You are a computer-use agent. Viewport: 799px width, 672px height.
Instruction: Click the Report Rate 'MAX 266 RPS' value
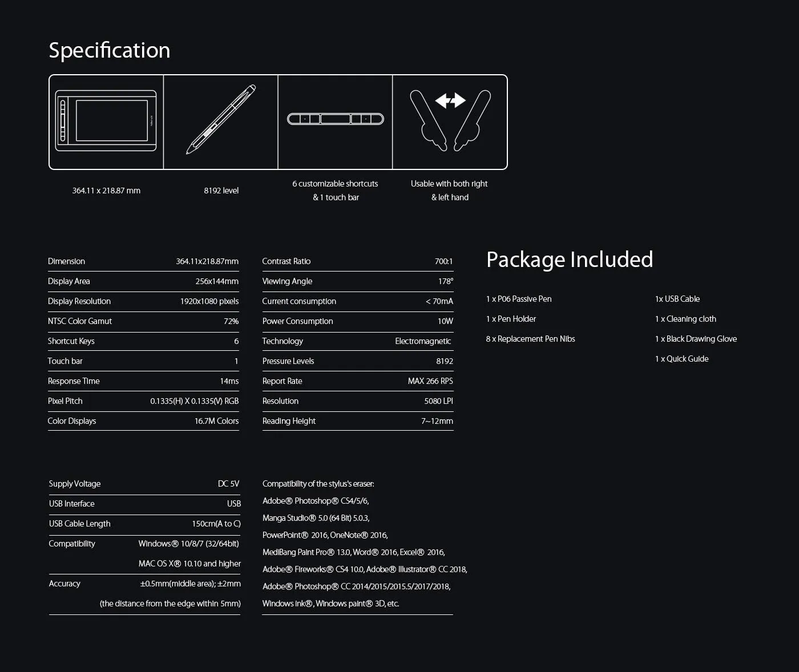point(430,381)
